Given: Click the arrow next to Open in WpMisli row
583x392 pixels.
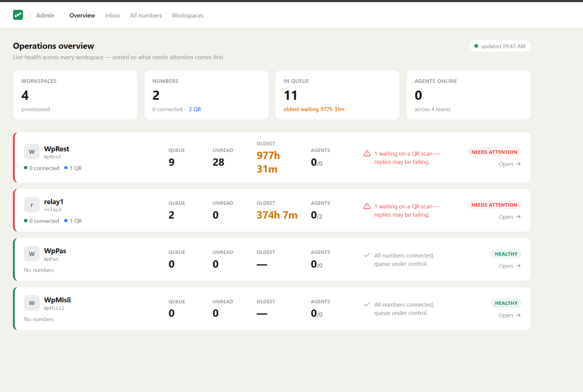Looking at the screenshot, I should click(518, 315).
